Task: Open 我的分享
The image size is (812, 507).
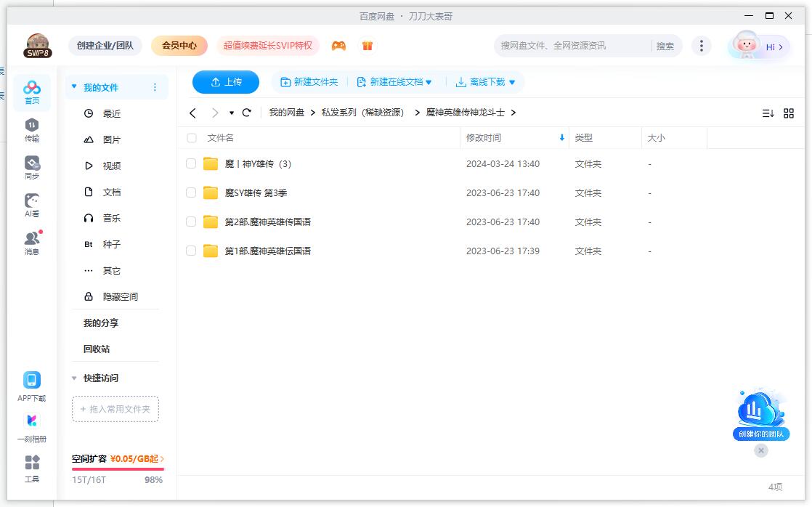Action: point(101,323)
